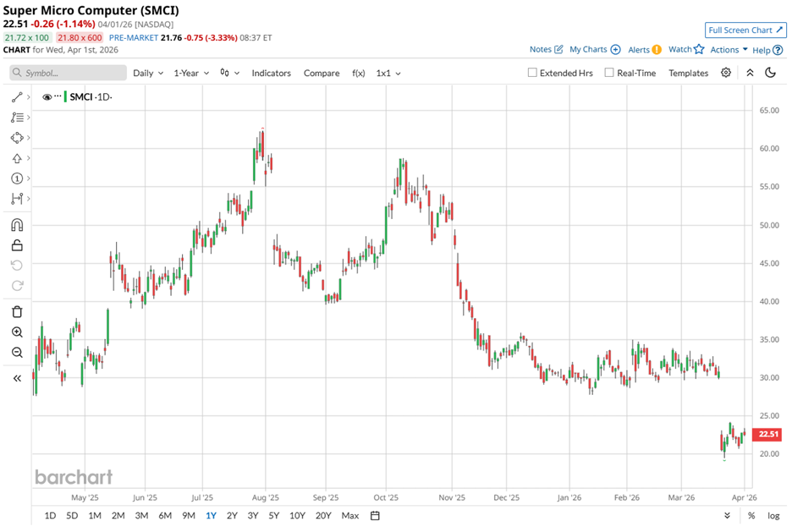Open the f(x) expressions menu

359,74
